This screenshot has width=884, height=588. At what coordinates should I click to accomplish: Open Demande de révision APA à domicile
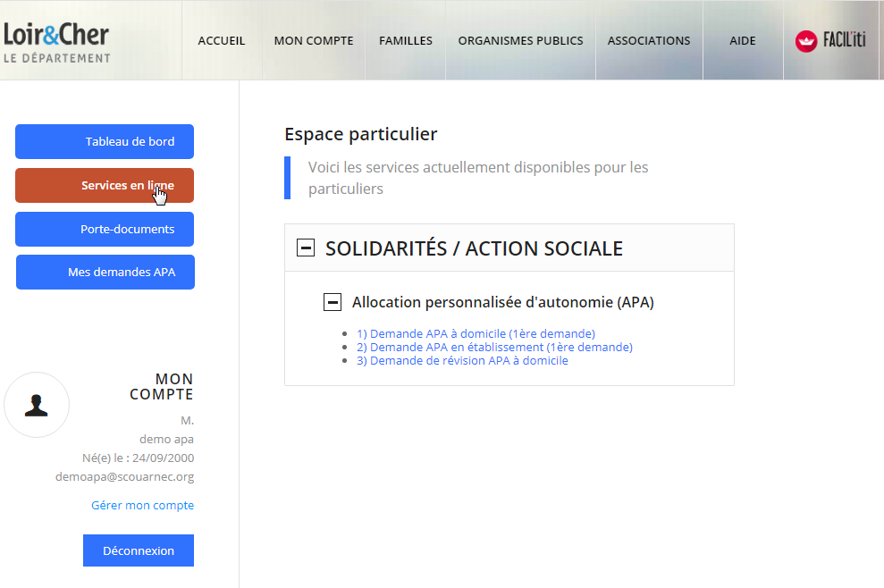coord(462,360)
